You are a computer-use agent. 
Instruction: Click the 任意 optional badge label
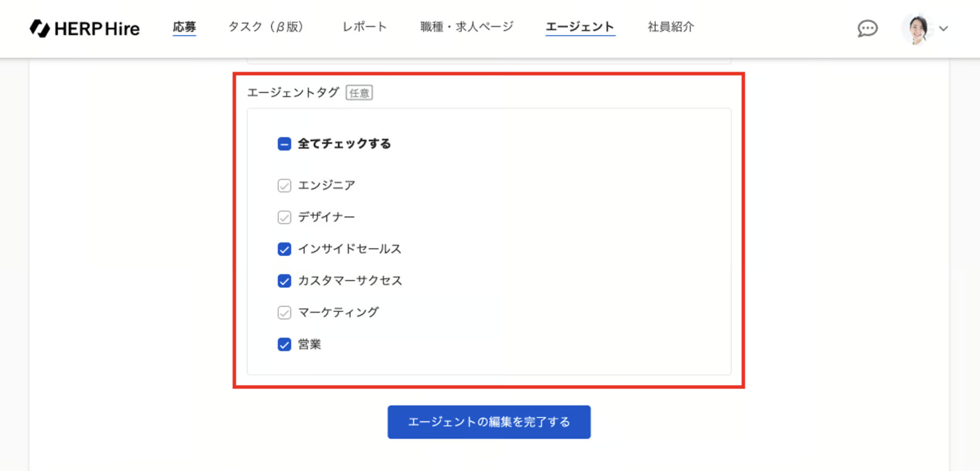click(x=359, y=93)
